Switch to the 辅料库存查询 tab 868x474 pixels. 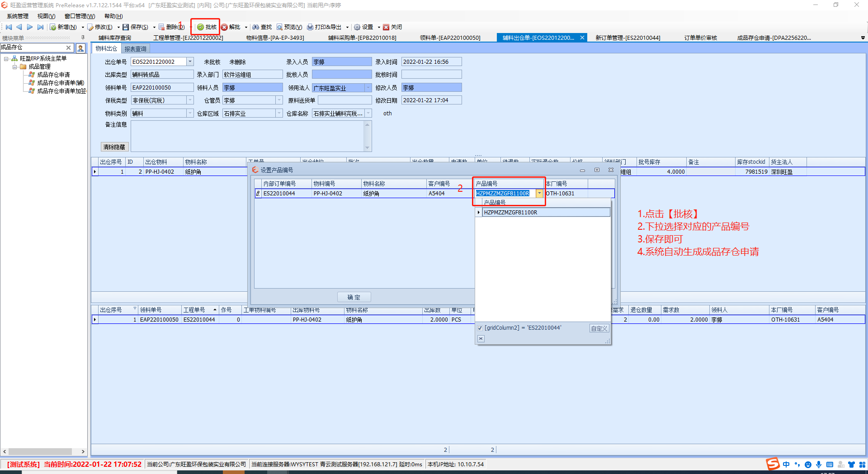pos(115,38)
